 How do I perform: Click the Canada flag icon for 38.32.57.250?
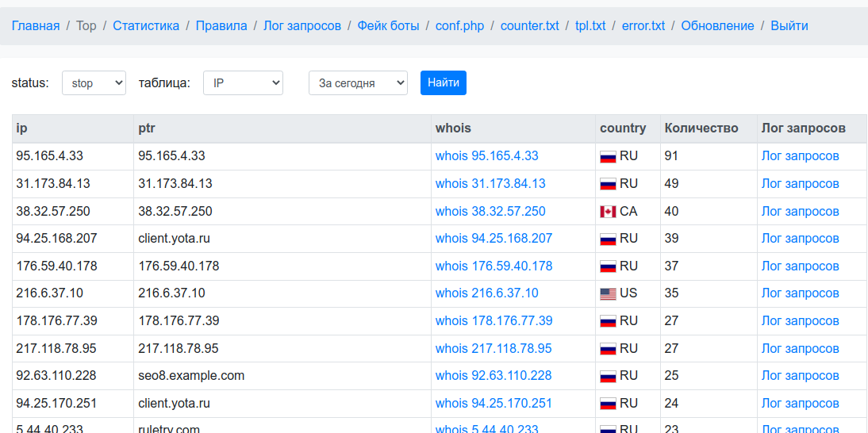[608, 212]
